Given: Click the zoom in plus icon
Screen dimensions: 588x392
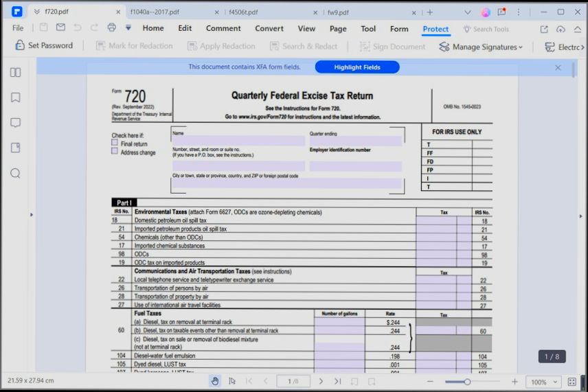Looking at the screenshot, I should (x=514, y=382).
